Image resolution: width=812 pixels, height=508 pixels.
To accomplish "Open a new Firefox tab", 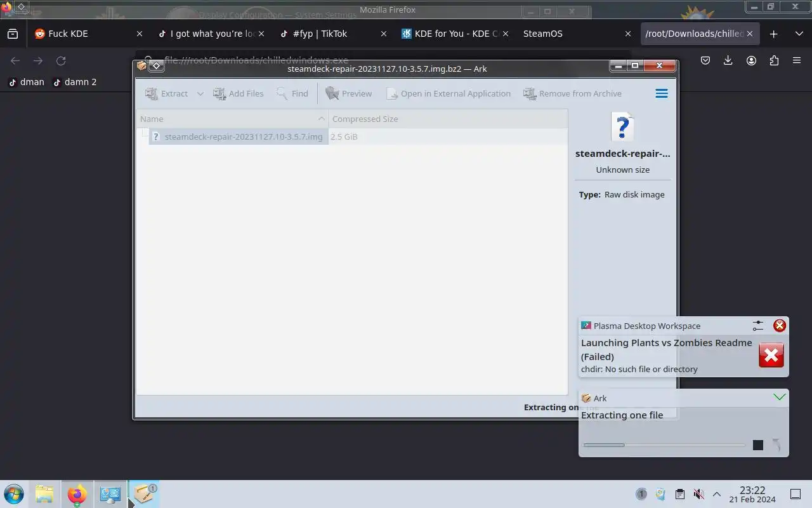I will point(773,34).
